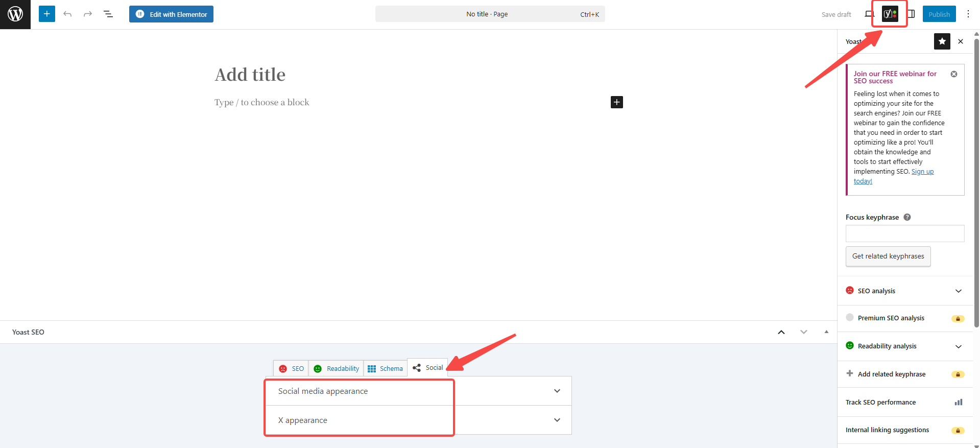Screen dimensions: 980x448
Task: Click the black add block plus button
Action: point(617,102)
